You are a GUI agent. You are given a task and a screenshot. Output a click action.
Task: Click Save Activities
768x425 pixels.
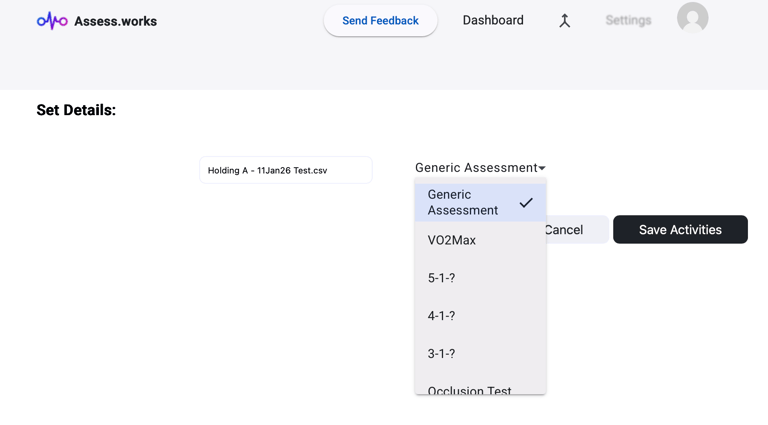(680, 230)
